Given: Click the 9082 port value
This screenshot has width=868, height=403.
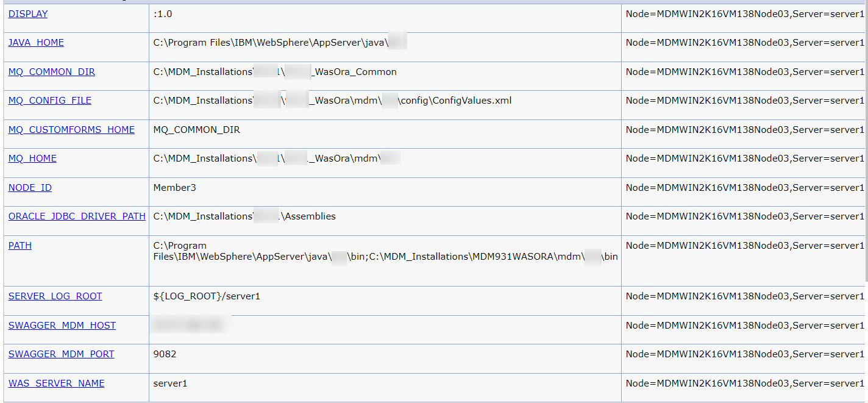Looking at the screenshot, I should coord(165,354).
